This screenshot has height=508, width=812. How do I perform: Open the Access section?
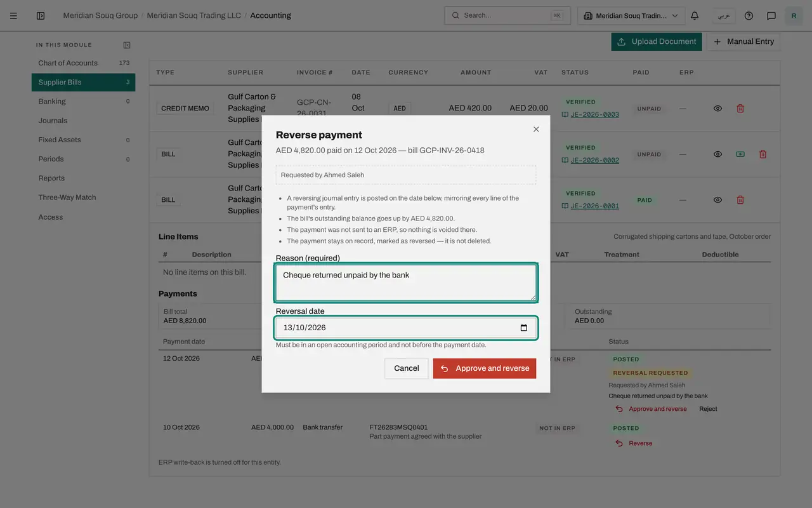click(83, 217)
